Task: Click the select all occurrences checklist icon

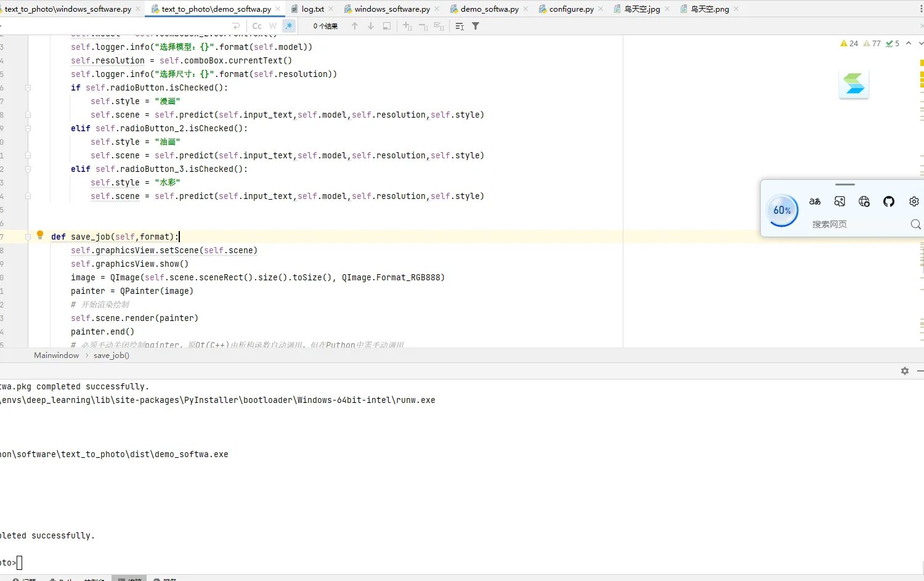Action: coord(439,26)
